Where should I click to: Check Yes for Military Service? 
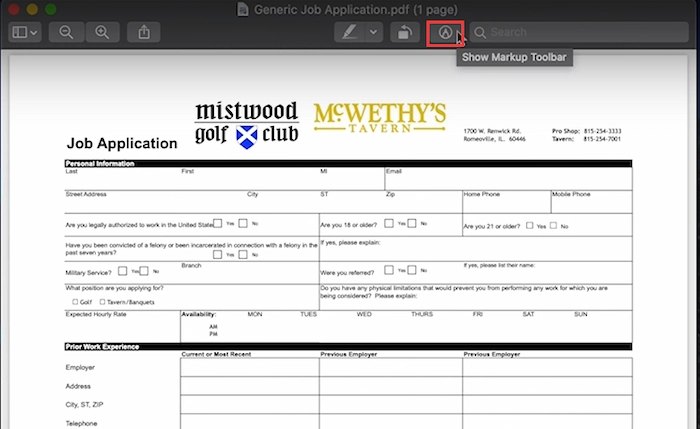pos(122,271)
